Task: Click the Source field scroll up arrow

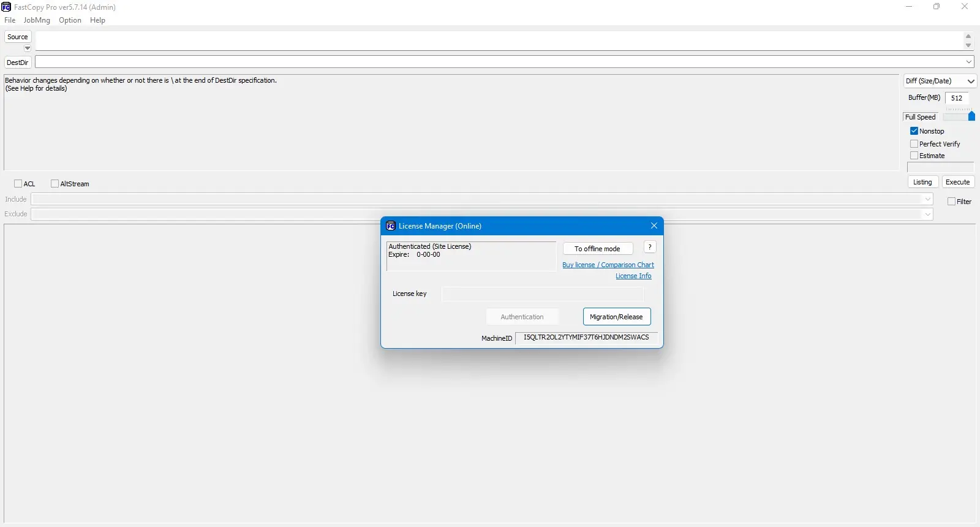Action: point(968,36)
